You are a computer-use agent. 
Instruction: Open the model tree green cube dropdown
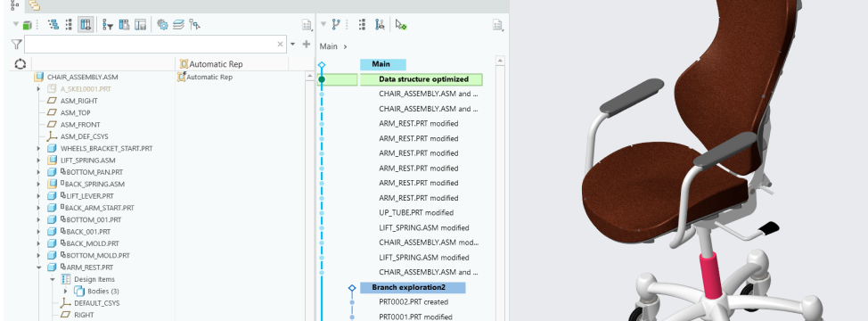(x=22, y=25)
